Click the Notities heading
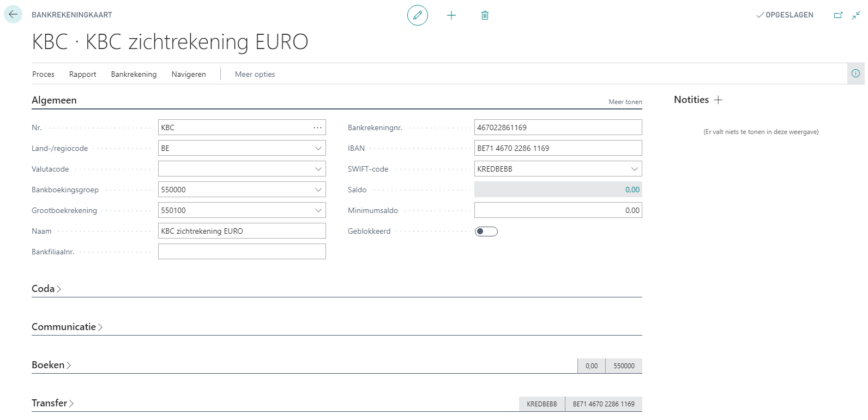Viewport: 868px width, 420px height. pyautogui.click(x=691, y=100)
